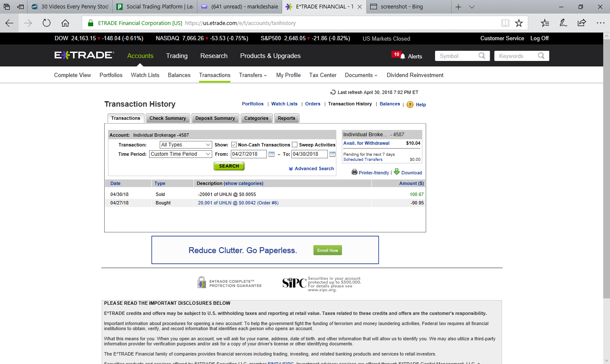Image resolution: width=610 pixels, height=364 pixels.
Task: Open the From date calendar picker
Action: pyautogui.click(x=272, y=154)
